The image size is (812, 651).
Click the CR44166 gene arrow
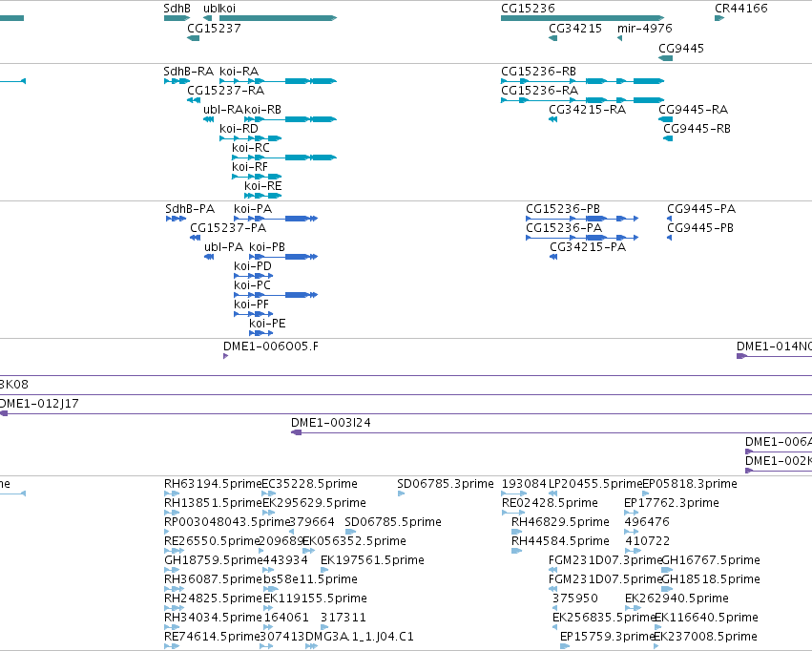pos(719,18)
